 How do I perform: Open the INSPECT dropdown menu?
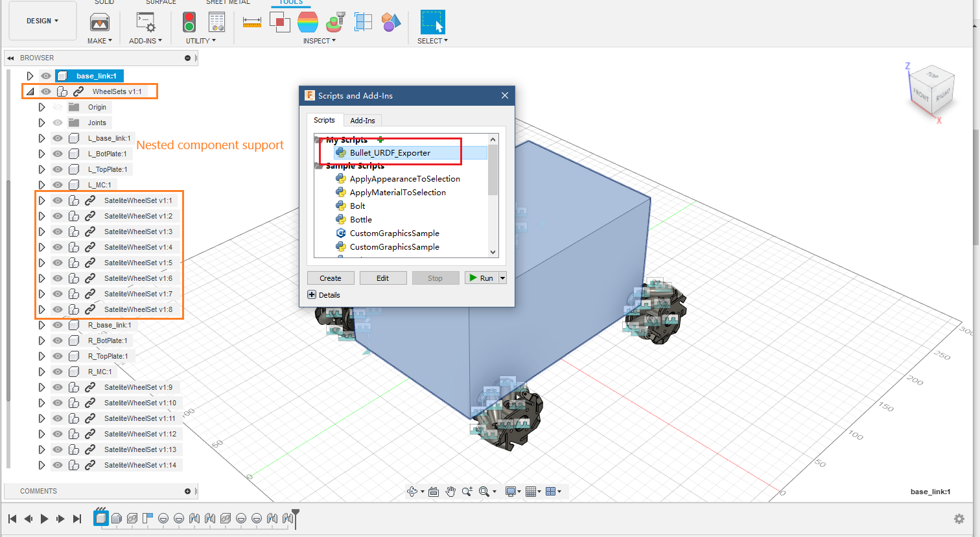(320, 41)
